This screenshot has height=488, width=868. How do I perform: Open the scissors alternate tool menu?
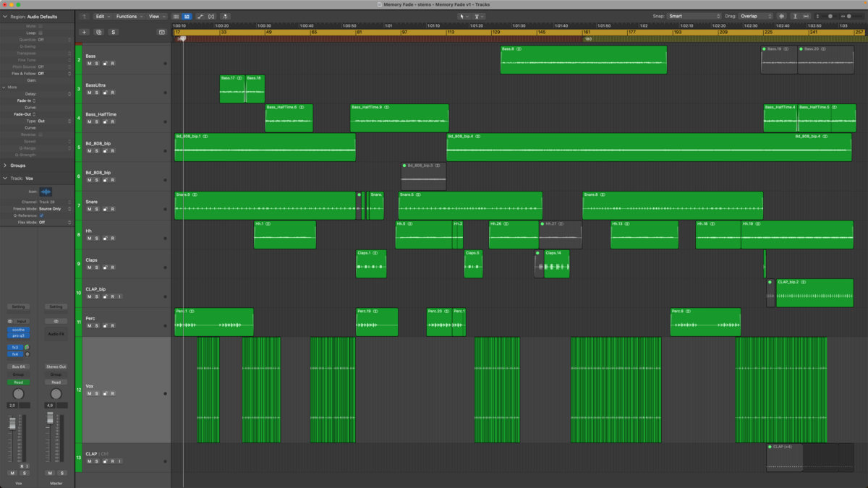click(x=479, y=16)
